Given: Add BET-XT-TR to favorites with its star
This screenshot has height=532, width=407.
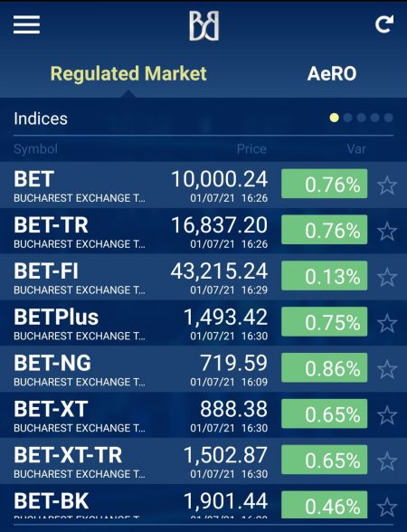Looking at the screenshot, I should click(387, 461).
